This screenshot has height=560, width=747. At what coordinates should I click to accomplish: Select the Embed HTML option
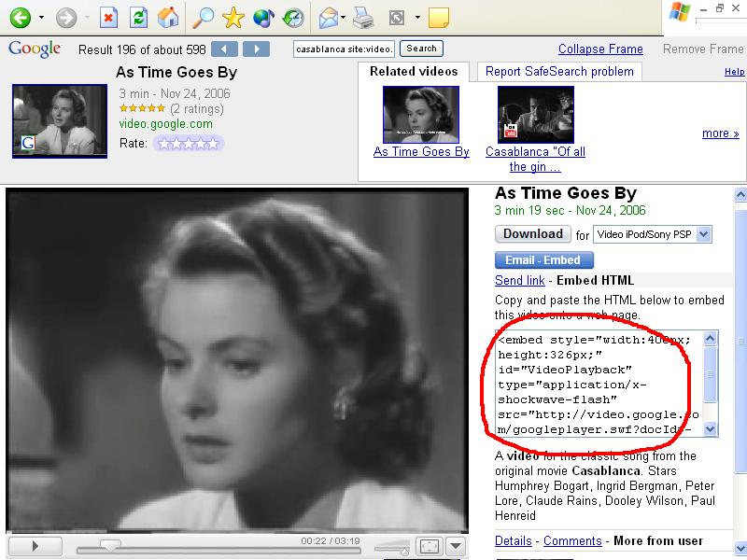click(595, 281)
